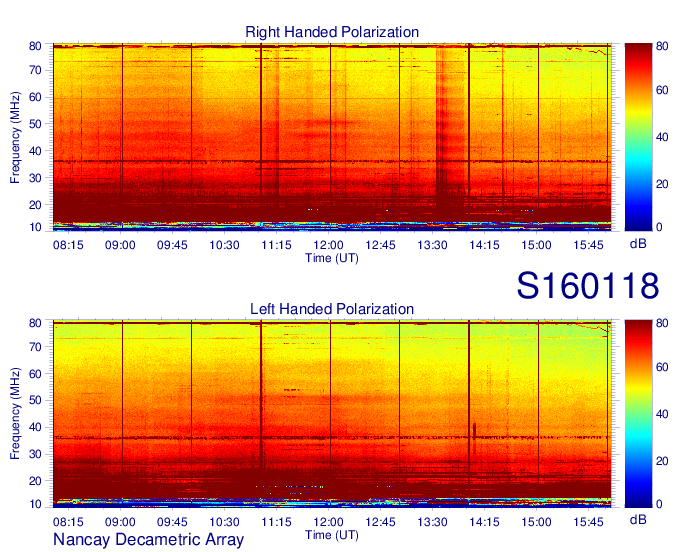Click 09:00 time tick under Right Handed plot
This screenshot has height=552, width=680.
click(x=120, y=245)
